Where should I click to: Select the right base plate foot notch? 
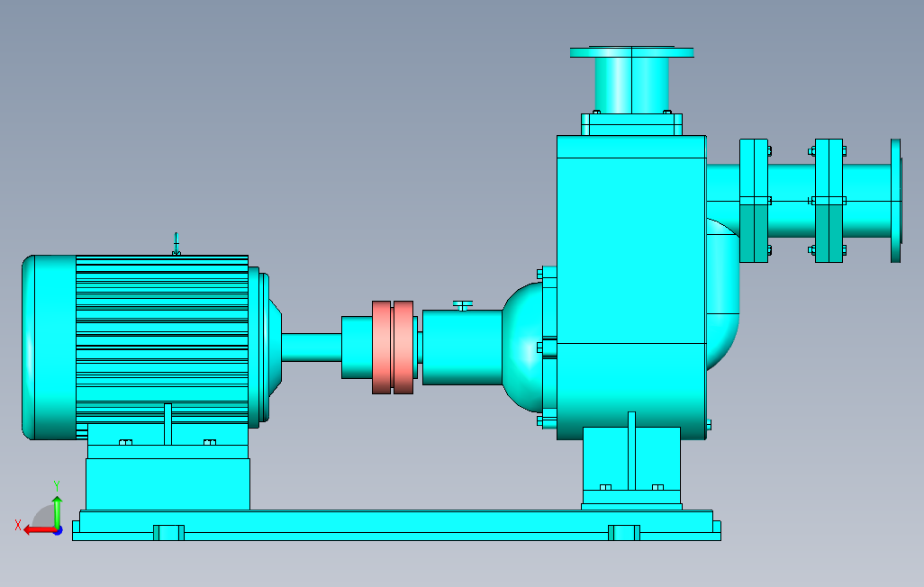[x=624, y=533]
